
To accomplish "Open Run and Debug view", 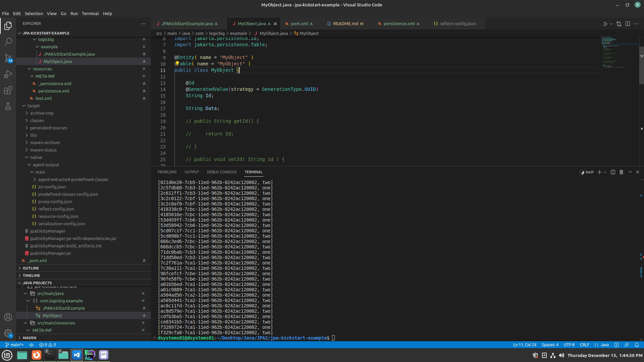I will click(8, 74).
